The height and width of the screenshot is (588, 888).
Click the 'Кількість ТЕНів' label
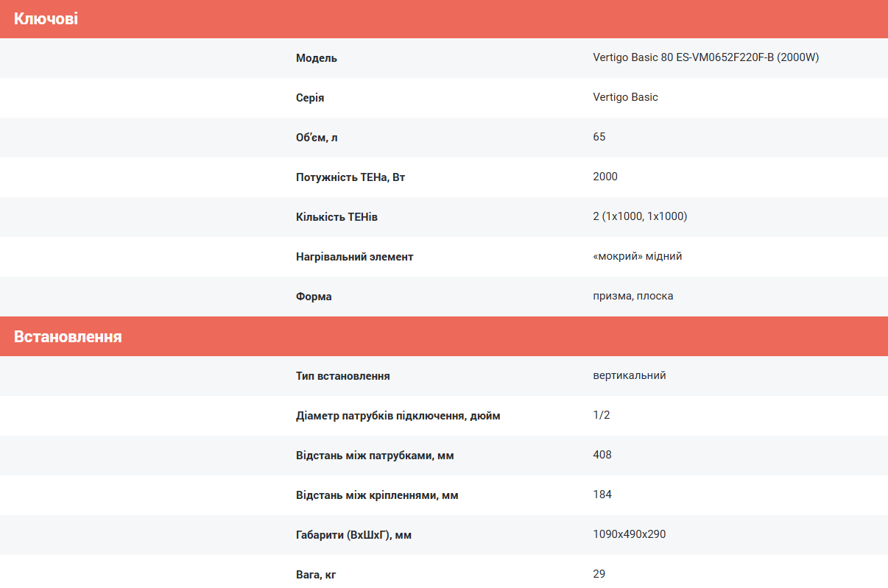pyautogui.click(x=337, y=217)
